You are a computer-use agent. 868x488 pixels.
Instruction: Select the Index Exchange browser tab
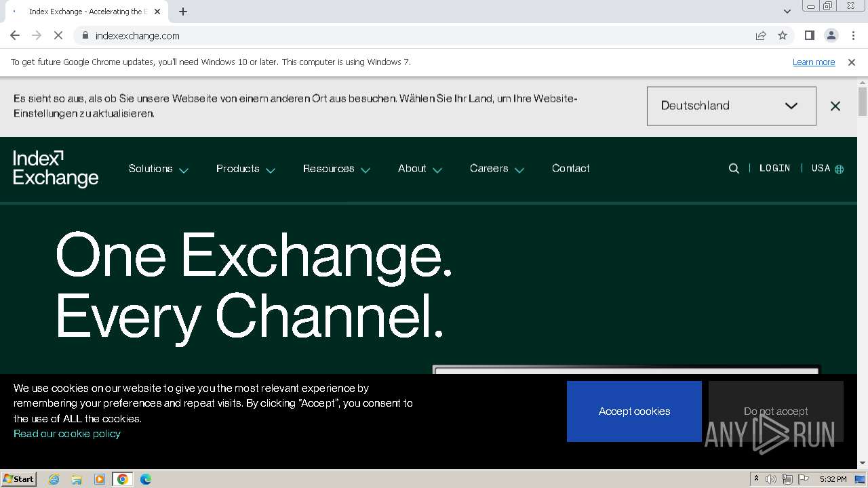click(x=87, y=12)
